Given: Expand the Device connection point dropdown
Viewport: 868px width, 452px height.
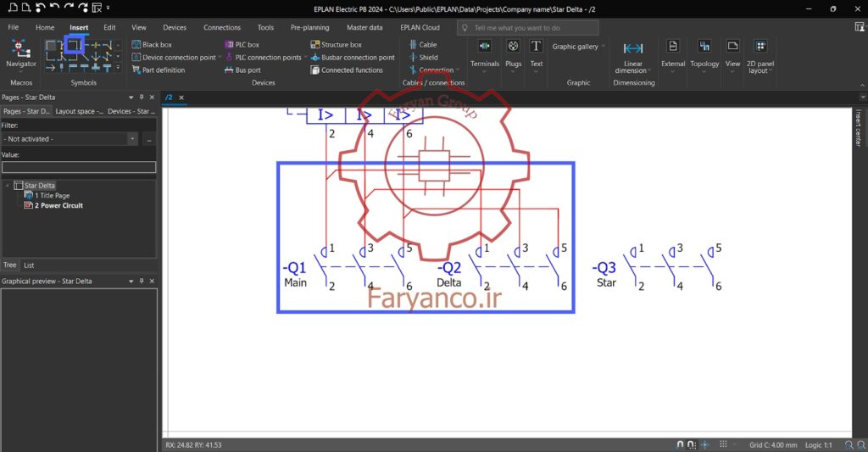Looking at the screenshot, I should [220, 57].
